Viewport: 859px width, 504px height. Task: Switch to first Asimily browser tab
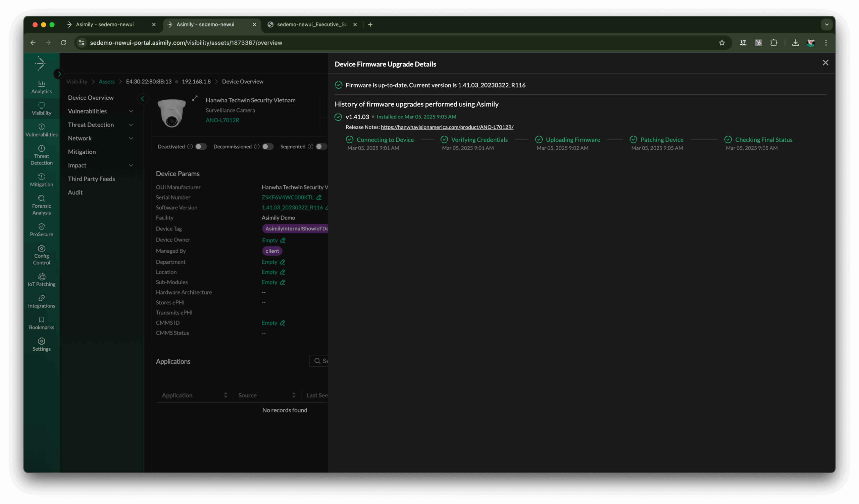[111, 24]
